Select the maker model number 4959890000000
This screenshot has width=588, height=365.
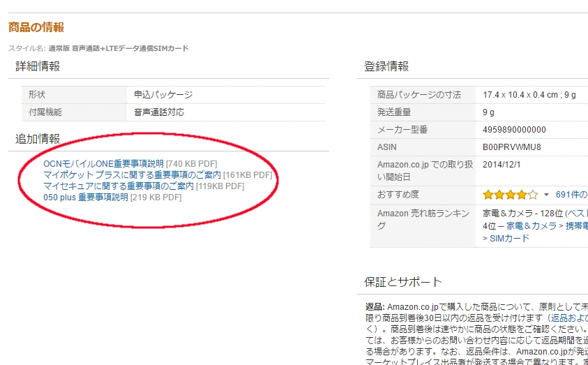pos(514,130)
